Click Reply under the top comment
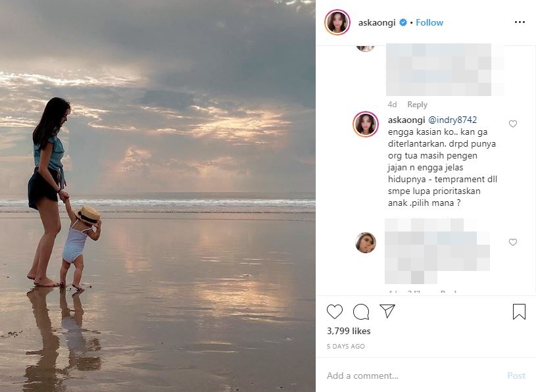 417,104
